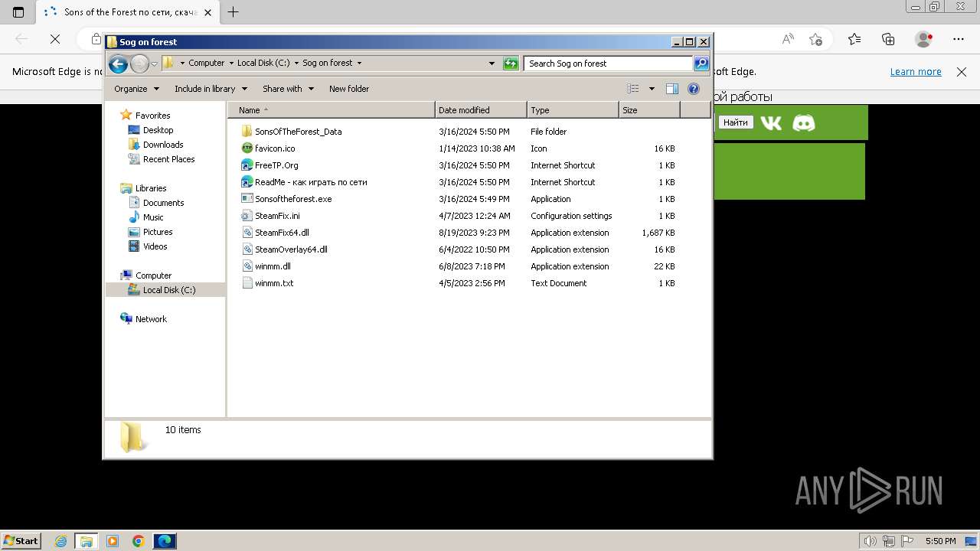
Task: Click taskbar clock showing 5:50 PM
Action: point(940,541)
